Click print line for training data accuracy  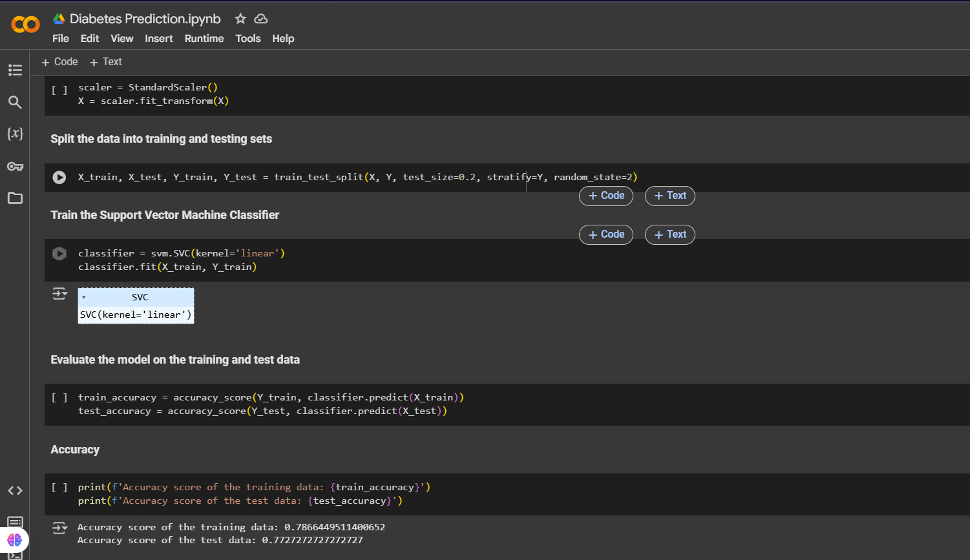point(254,487)
